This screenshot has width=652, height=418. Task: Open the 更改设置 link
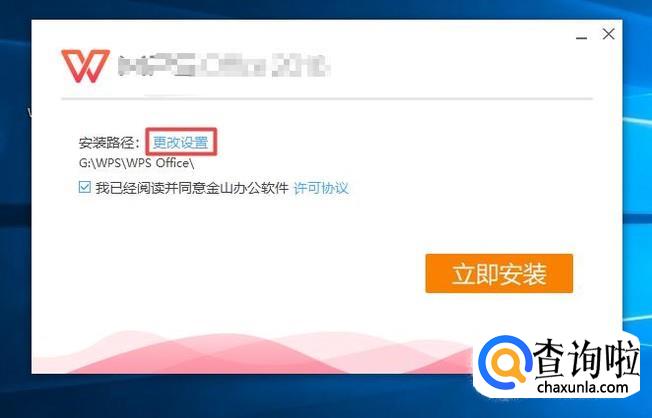tap(180, 142)
